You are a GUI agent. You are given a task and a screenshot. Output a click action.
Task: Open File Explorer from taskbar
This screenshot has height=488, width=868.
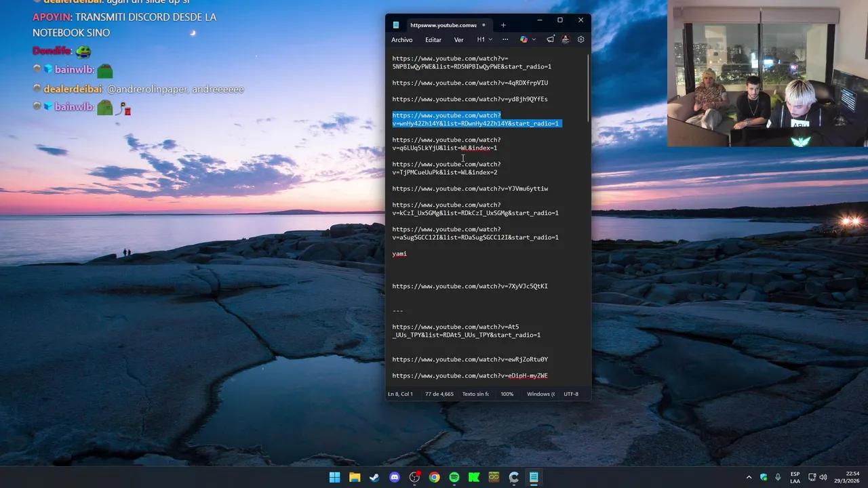(x=355, y=477)
